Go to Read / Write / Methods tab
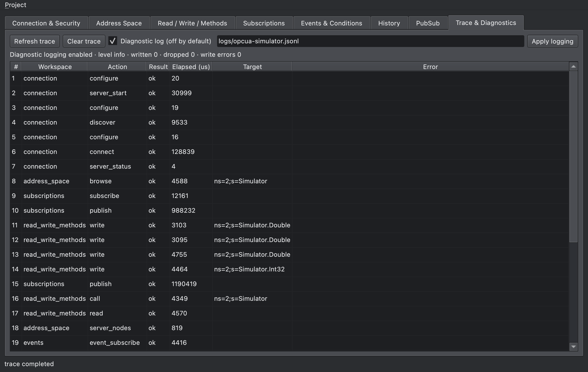The width and height of the screenshot is (588, 372). 193,23
